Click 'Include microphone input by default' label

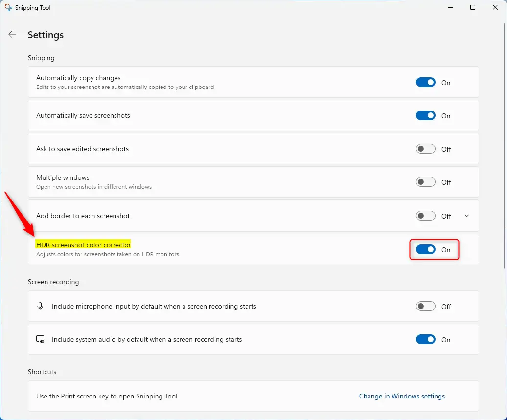coord(154,306)
